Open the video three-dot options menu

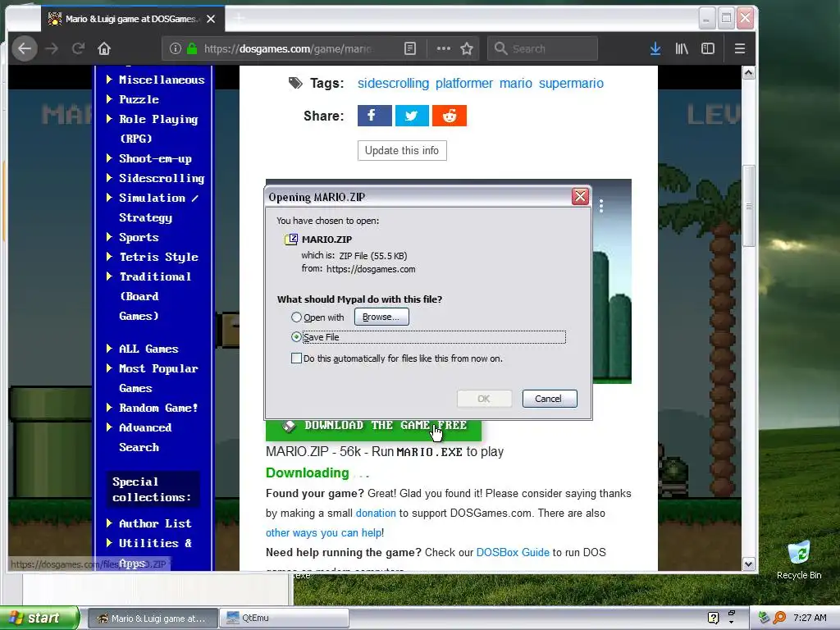tap(601, 206)
